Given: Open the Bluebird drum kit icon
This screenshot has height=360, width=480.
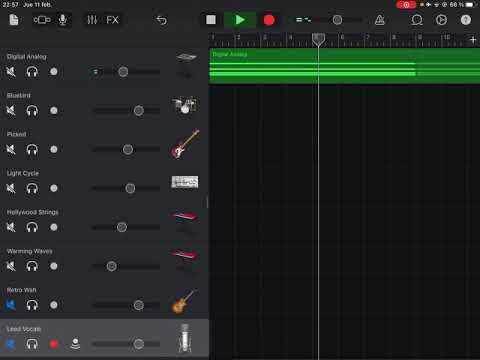Looking at the screenshot, I should [185, 105].
